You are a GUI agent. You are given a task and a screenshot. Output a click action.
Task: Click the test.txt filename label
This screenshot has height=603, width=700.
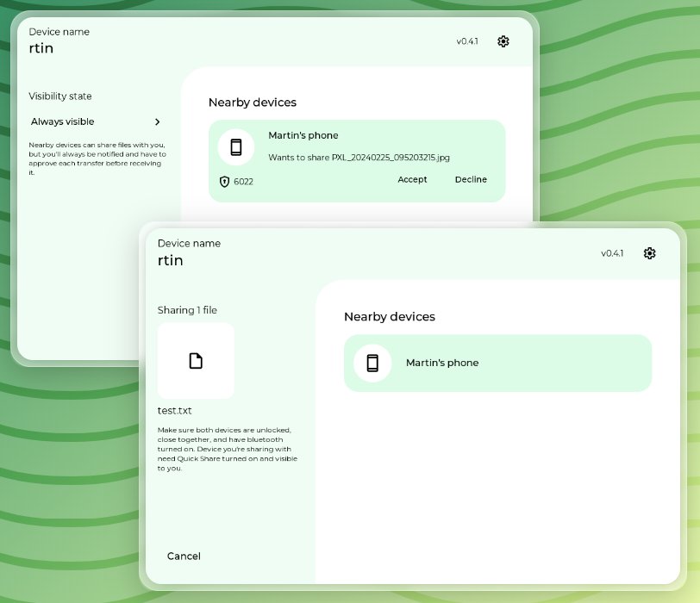175,410
